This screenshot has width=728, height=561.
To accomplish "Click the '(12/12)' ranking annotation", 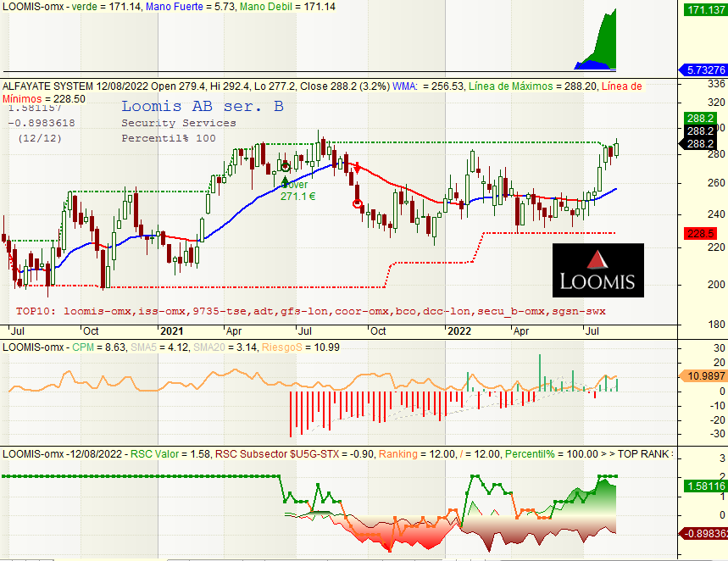I will 40,138.
